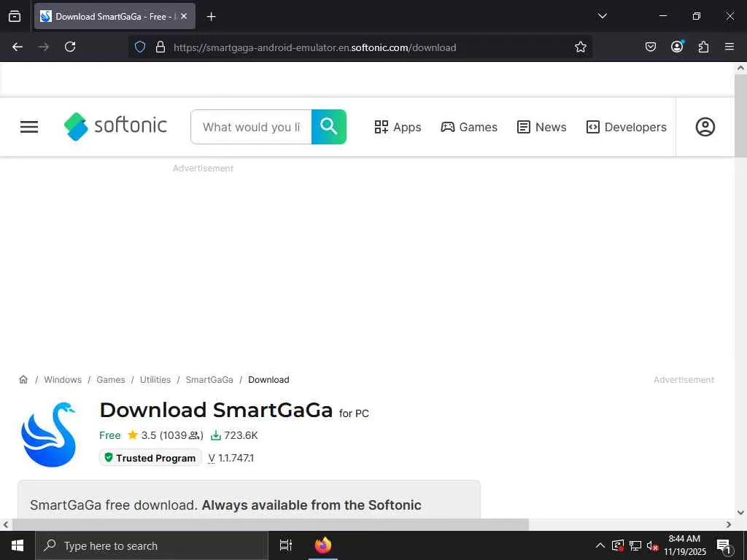Show hidden system tray icons

[600, 545]
